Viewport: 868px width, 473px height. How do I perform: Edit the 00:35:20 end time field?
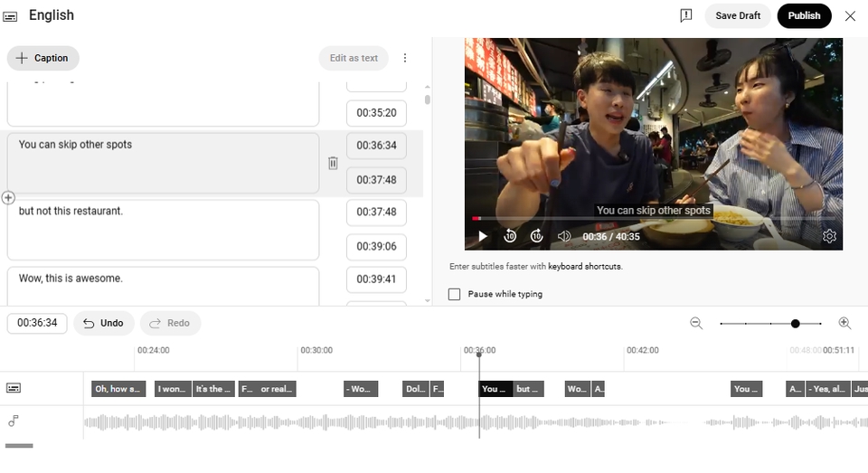tap(376, 113)
